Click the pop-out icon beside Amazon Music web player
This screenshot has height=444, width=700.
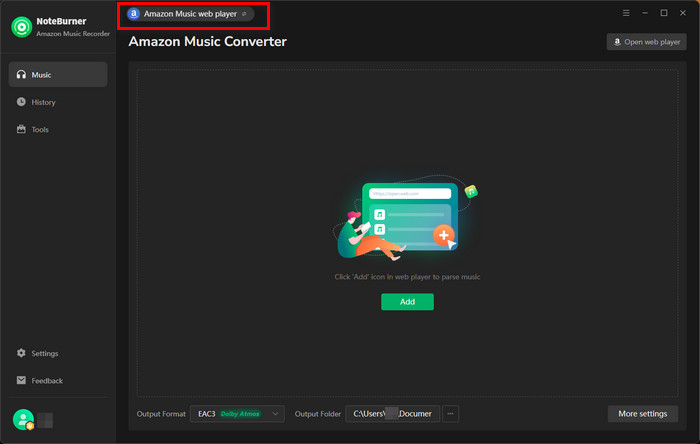[244, 14]
